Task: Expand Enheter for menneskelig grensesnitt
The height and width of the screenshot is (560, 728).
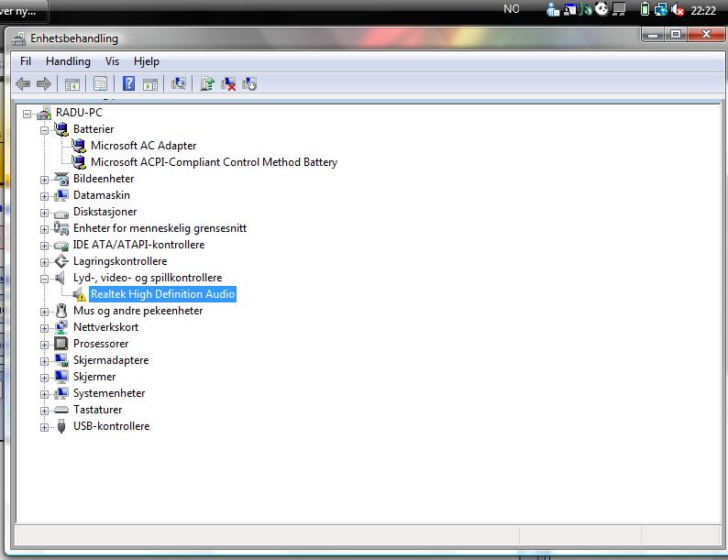Action: [x=44, y=229]
